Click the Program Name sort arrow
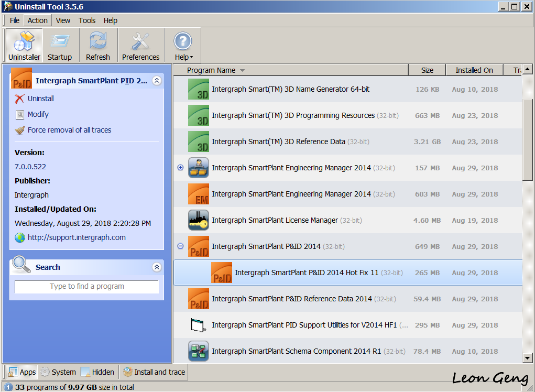 (242, 71)
